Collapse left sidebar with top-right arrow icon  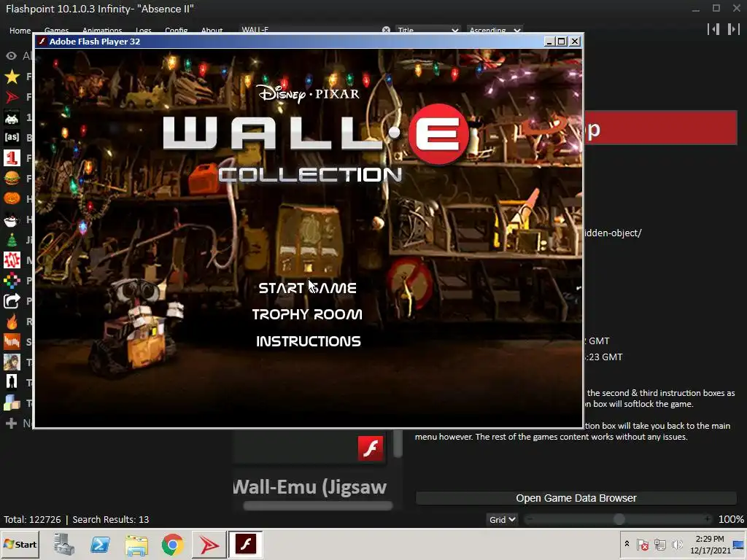coord(713,29)
